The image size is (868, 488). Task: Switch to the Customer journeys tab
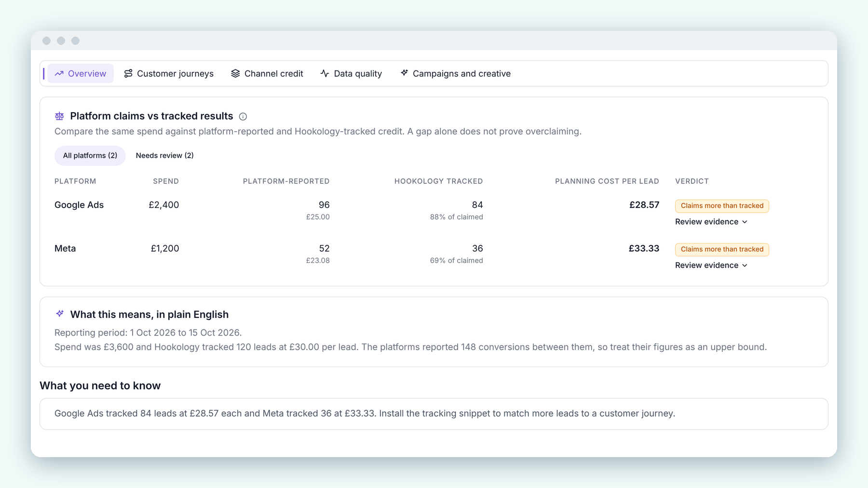click(x=169, y=73)
